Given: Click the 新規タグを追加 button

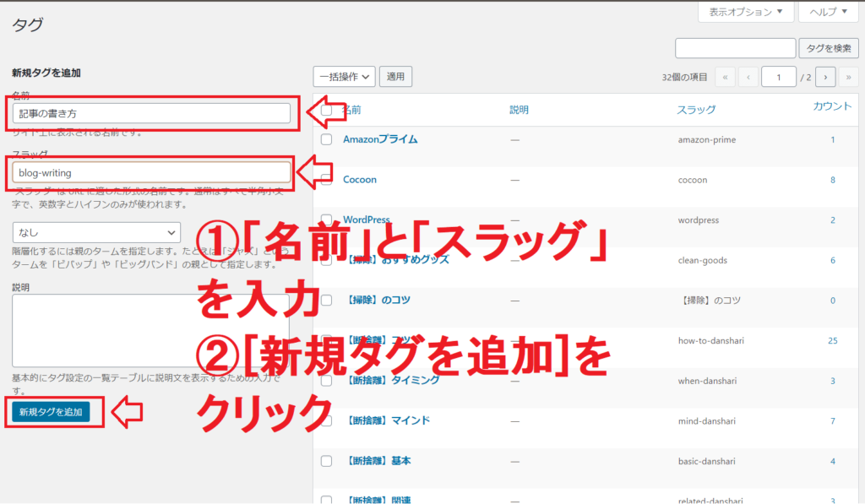Looking at the screenshot, I should pos(52,412).
